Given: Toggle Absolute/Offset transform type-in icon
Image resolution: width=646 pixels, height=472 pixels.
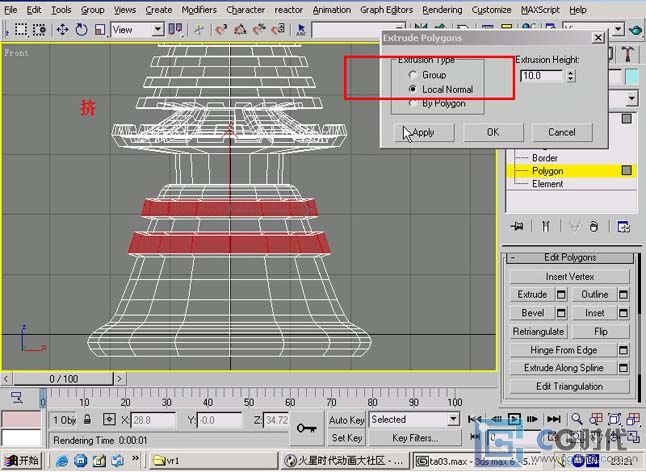Looking at the screenshot, I should click(x=109, y=420).
